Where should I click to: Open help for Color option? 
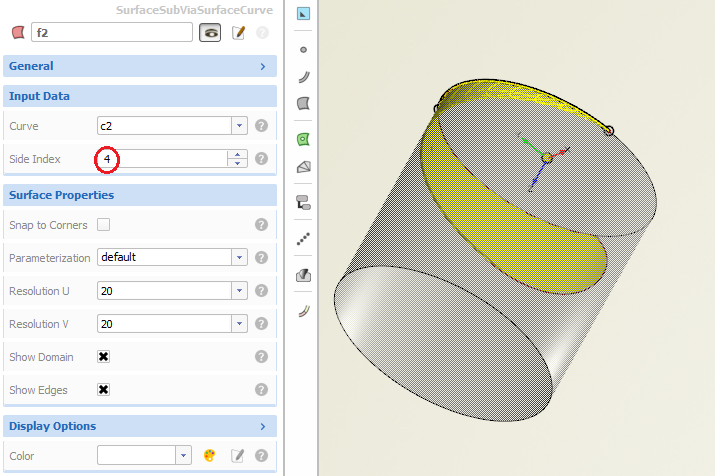click(x=261, y=455)
